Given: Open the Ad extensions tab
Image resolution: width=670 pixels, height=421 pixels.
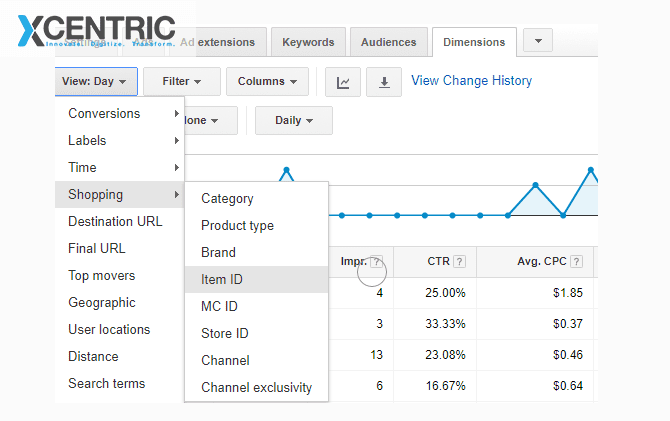Looking at the screenshot, I should tap(218, 42).
